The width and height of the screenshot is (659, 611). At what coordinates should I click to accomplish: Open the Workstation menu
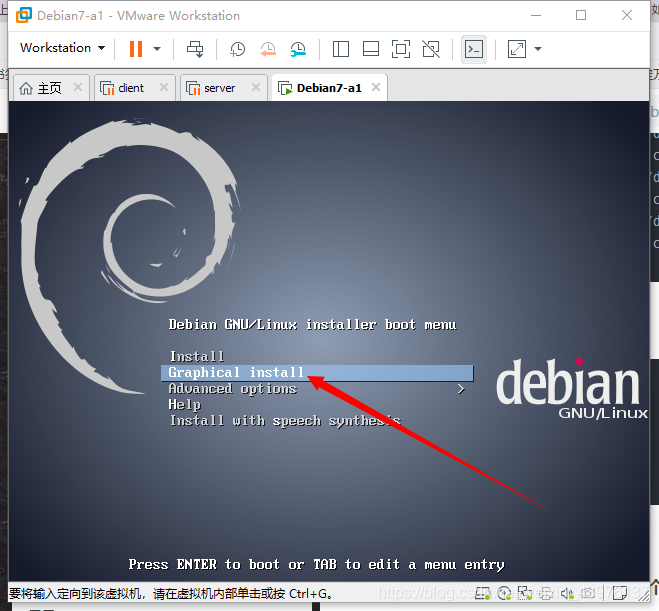pyautogui.click(x=63, y=48)
